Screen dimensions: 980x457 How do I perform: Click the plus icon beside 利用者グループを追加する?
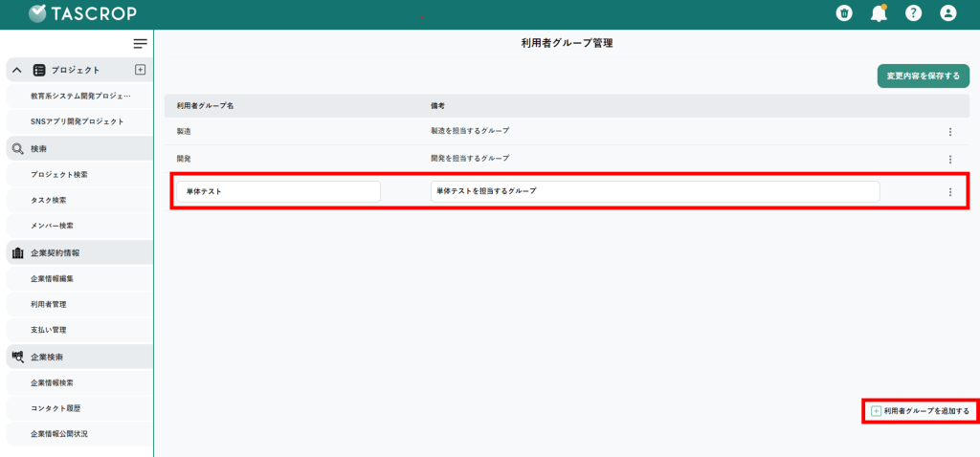pyautogui.click(x=877, y=411)
